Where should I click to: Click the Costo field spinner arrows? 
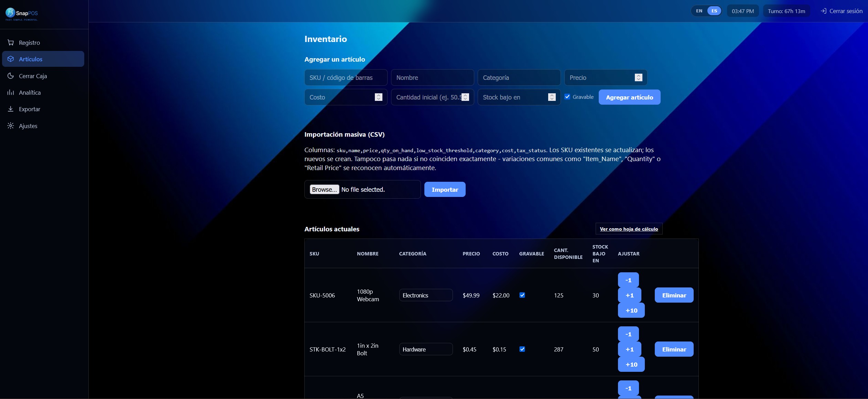pos(378,97)
